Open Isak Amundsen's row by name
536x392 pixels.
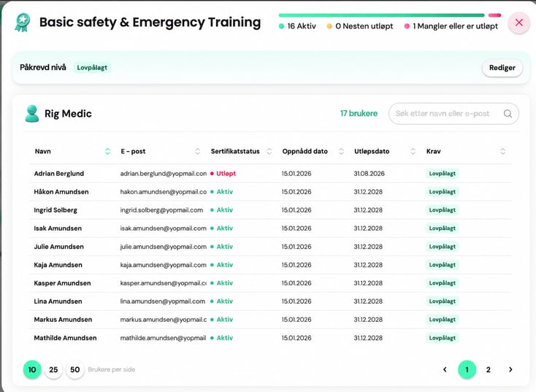click(x=58, y=228)
